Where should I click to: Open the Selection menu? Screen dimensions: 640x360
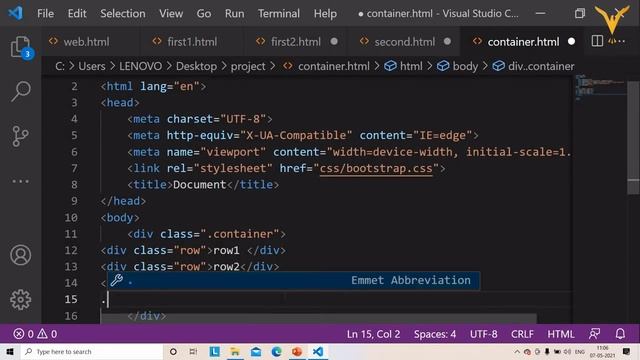point(122,13)
